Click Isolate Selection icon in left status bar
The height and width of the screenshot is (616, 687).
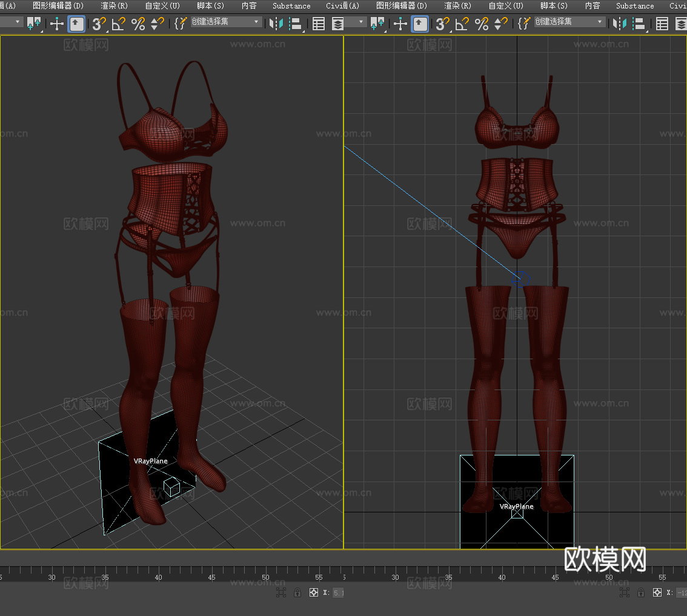click(x=281, y=592)
